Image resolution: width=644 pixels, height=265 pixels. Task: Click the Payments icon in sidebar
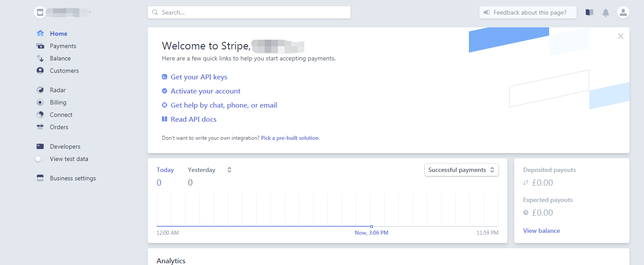coord(40,46)
